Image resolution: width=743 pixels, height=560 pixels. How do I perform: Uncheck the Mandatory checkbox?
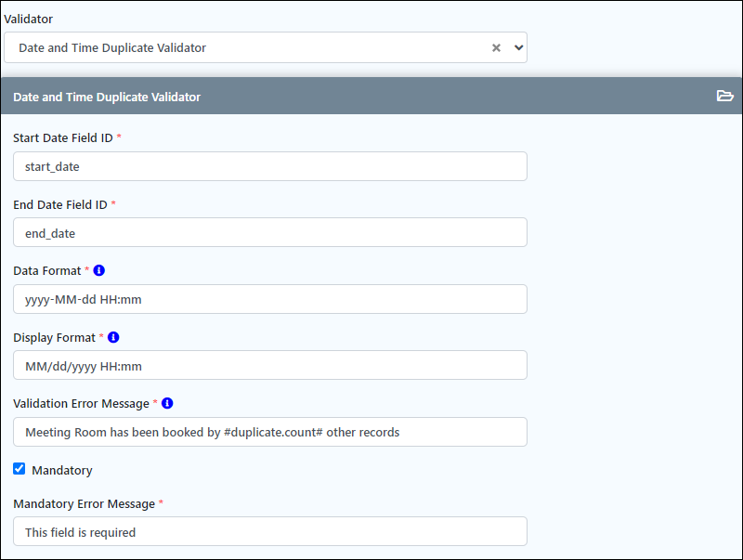pyautogui.click(x=19, y=469)
